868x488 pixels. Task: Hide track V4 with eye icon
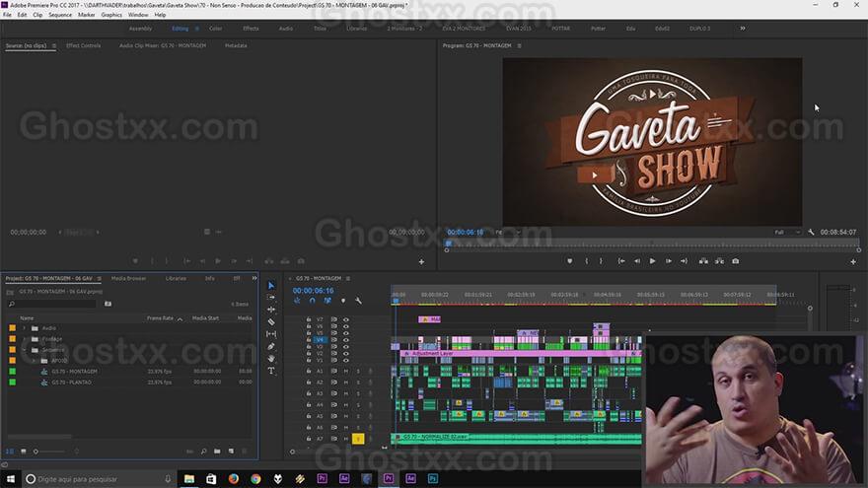pos(346,340)
